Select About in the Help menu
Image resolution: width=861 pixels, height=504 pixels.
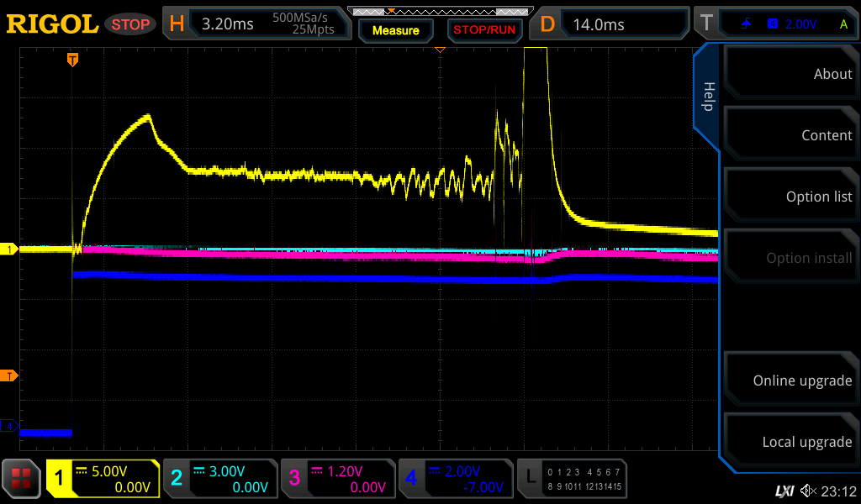tap(791, 74)
